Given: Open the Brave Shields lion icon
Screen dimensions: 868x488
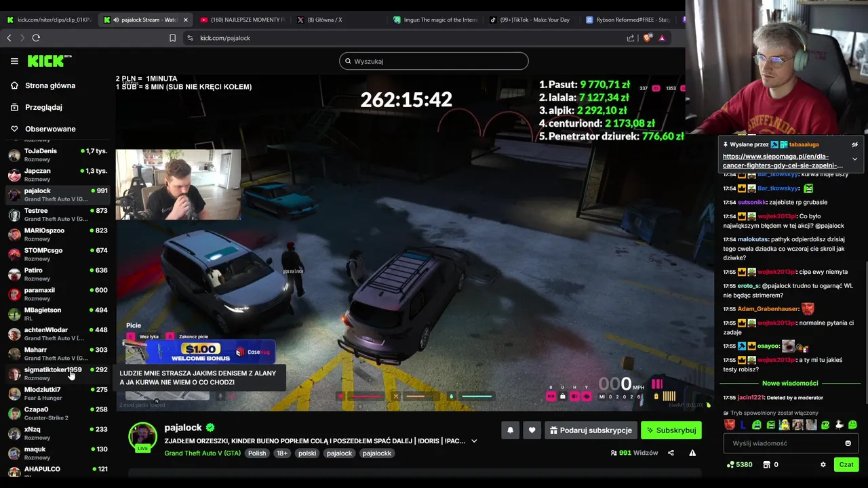Looking at the screenshot, I should click(x=647, y=38).
